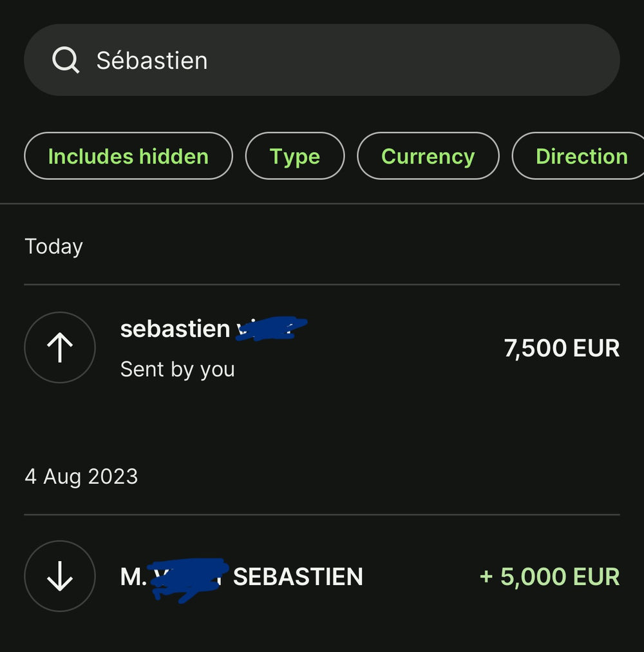Viewport: 644px width, 652px height.
Task: Focus the Sébastien search text field
Action: pyautogui.click(x=152, y=61)
